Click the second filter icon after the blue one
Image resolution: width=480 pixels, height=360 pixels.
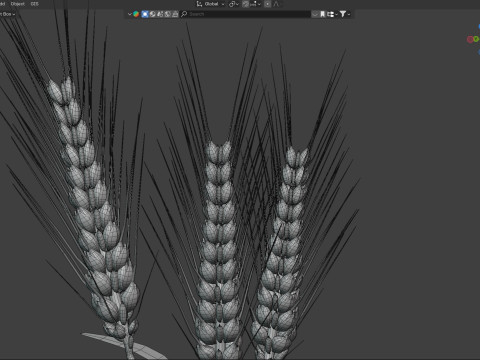[160, 14]
